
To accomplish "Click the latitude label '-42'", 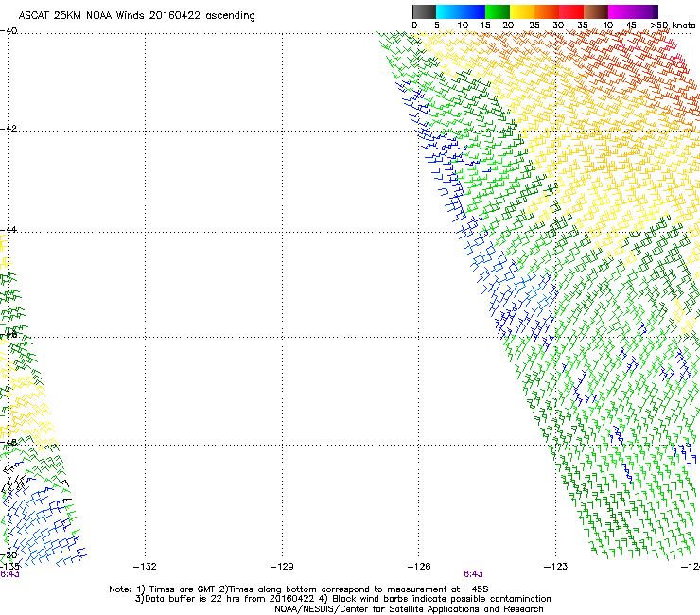I will click(x=9, y=128).
